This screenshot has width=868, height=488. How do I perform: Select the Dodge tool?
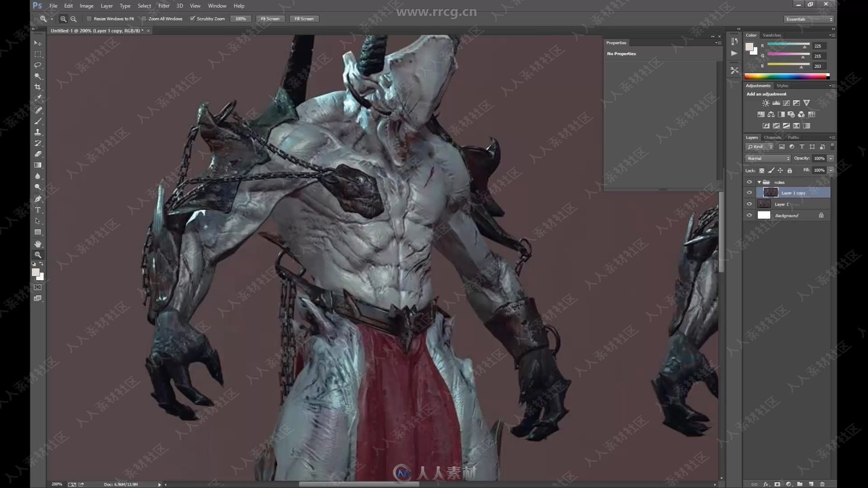38,188
